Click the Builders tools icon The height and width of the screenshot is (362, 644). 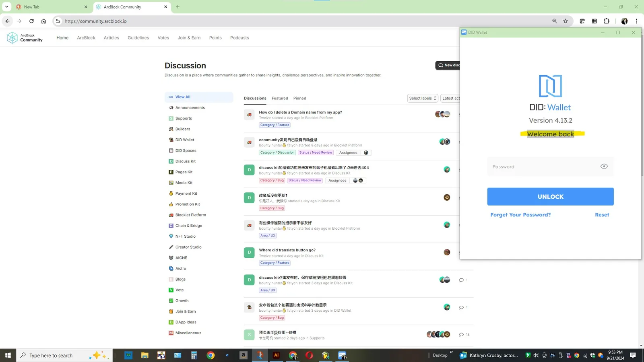171,129
